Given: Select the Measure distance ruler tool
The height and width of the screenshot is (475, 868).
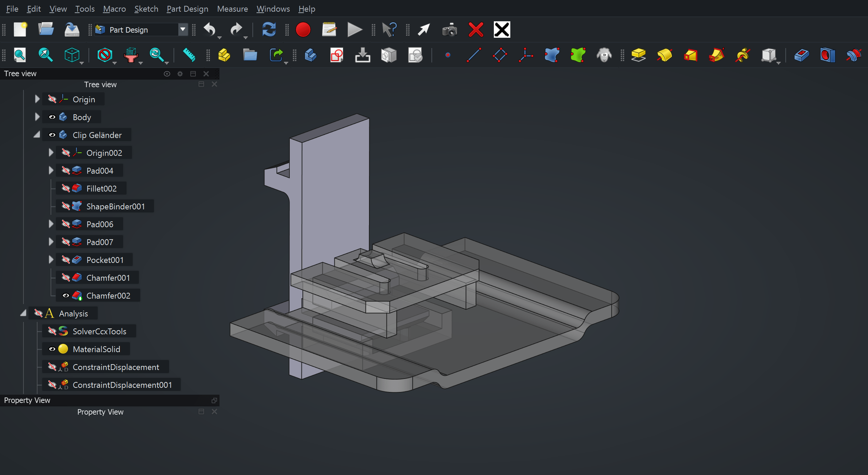Looking at the screenshot, I should pyautogui.click(x=189, y=55).
